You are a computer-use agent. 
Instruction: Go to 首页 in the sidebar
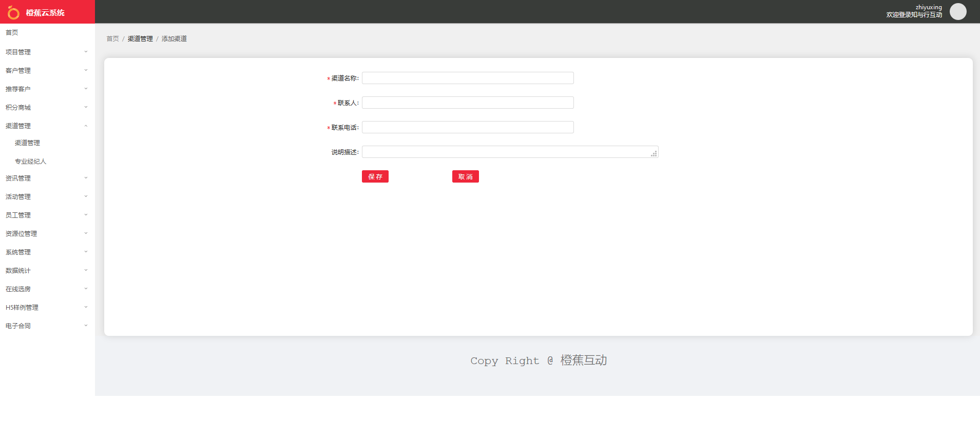[x=12, y=32]
